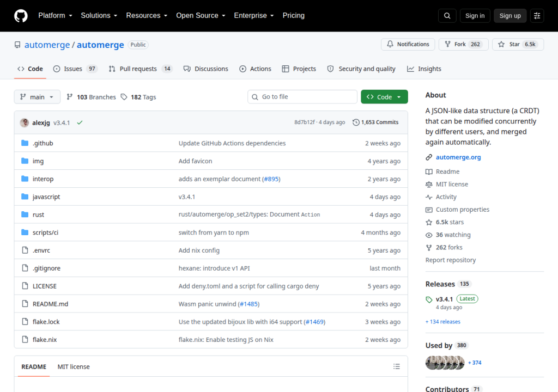This screenshot has width=558, height=392.
Task: Click the v3.4.1 release tag icon
Action: 429,299
